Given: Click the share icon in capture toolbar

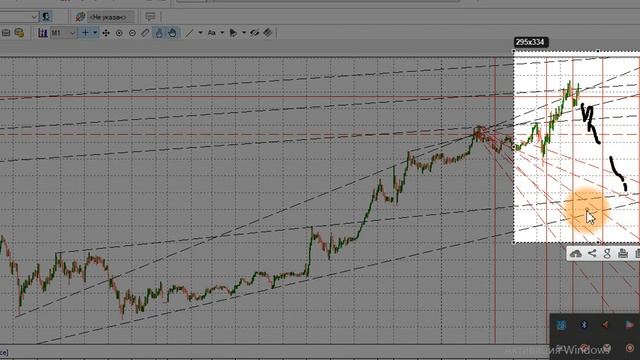Looking at the screenshot, I should [x=592, y=253].
